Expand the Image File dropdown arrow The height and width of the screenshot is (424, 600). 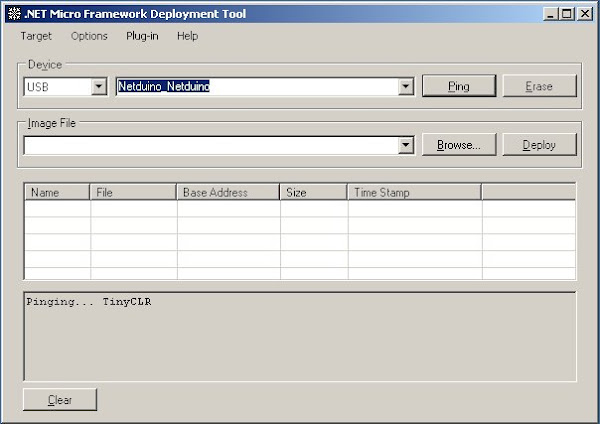point(406,145)
